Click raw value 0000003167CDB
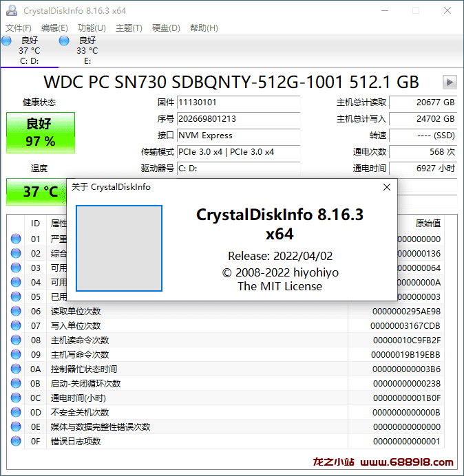 pos(405,326)
